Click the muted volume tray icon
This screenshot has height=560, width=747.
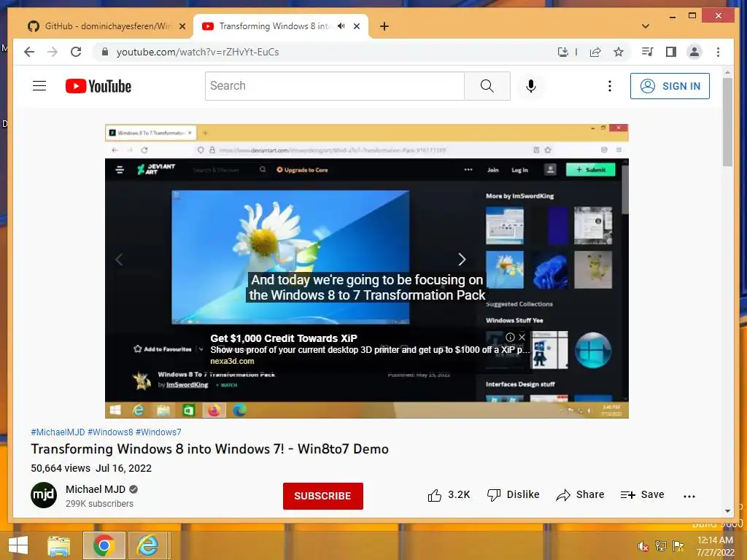tap(643, 546)
